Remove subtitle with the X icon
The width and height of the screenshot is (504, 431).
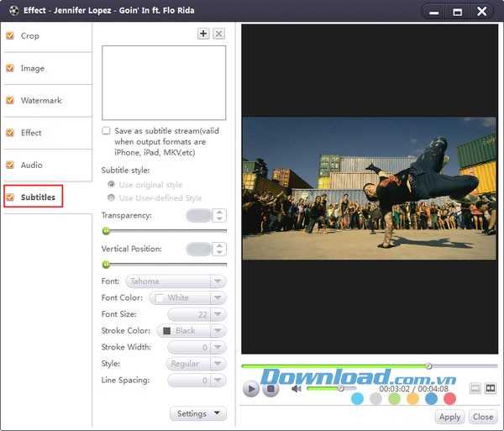pyautogui.click(x=218, y=34)
